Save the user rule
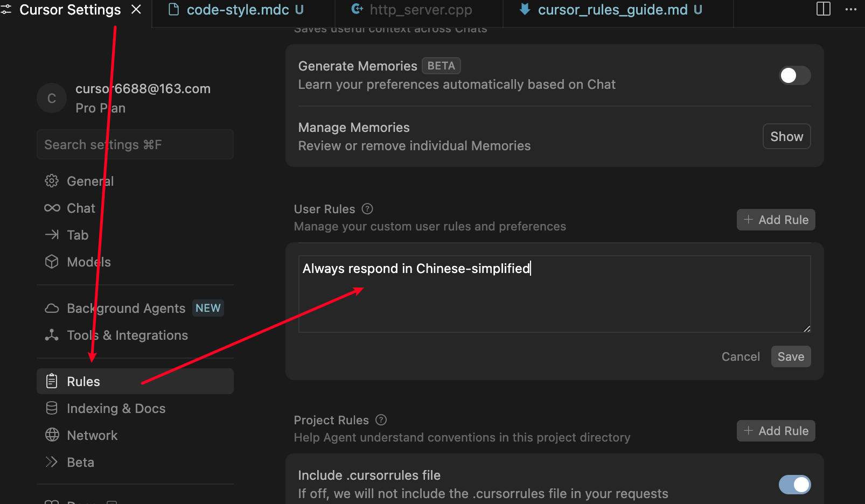 [791, 356]
